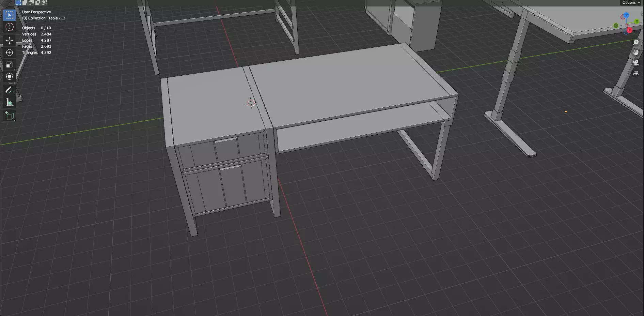Click the zoom magnifier in viewport
Image resolution: width=644 pixels, height=316 pixels.
(636, 42)
